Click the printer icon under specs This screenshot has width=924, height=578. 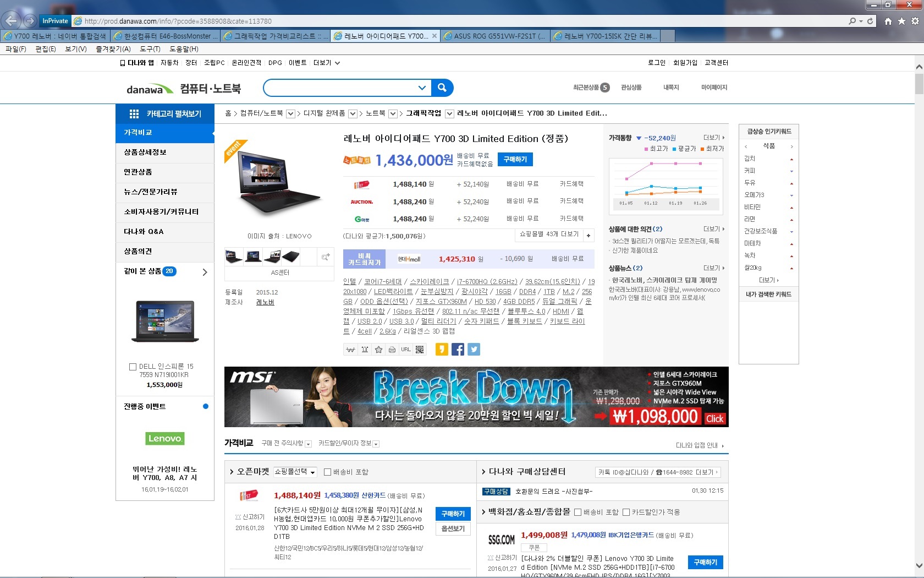tap(392, 350)
